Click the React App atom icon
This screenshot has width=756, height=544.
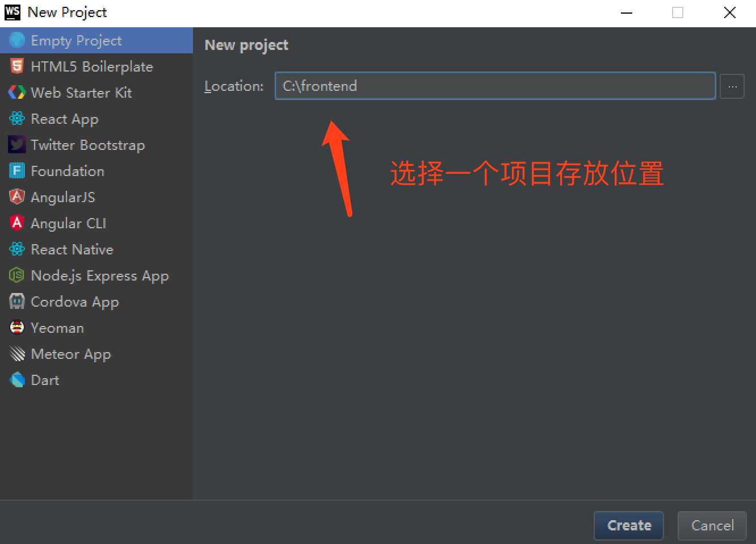coord(17,119)
